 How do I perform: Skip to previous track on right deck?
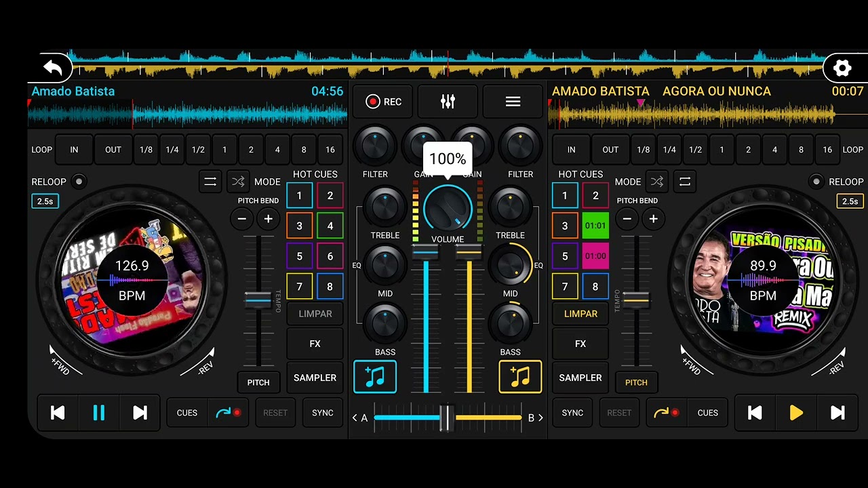[755, 413]
